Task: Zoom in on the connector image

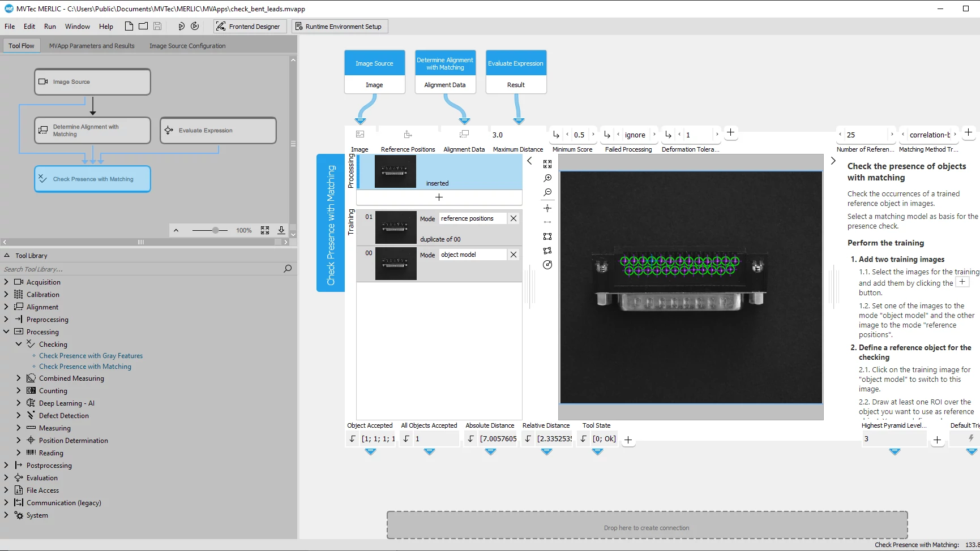Action: pyautogui.click(x=547, y=178)
